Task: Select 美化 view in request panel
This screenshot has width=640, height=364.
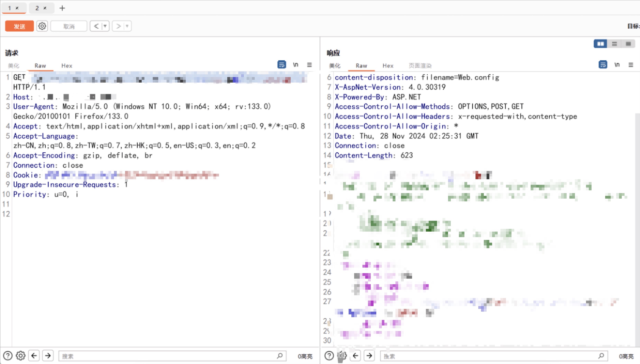Action: (x=14, y=66)
